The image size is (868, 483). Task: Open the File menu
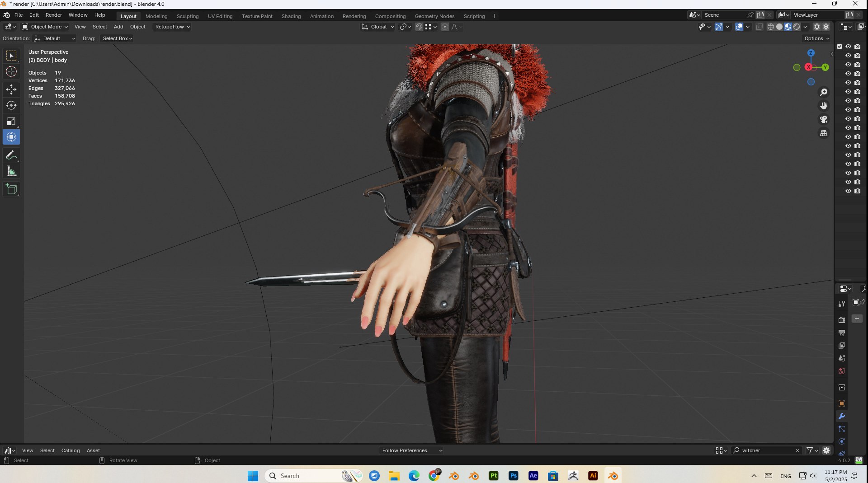coord(19,15)
